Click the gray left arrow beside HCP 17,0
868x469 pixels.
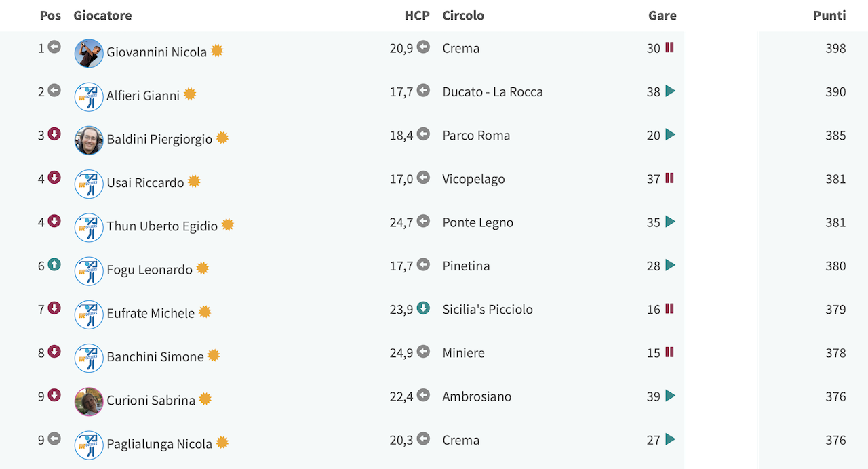click(423, 178)
